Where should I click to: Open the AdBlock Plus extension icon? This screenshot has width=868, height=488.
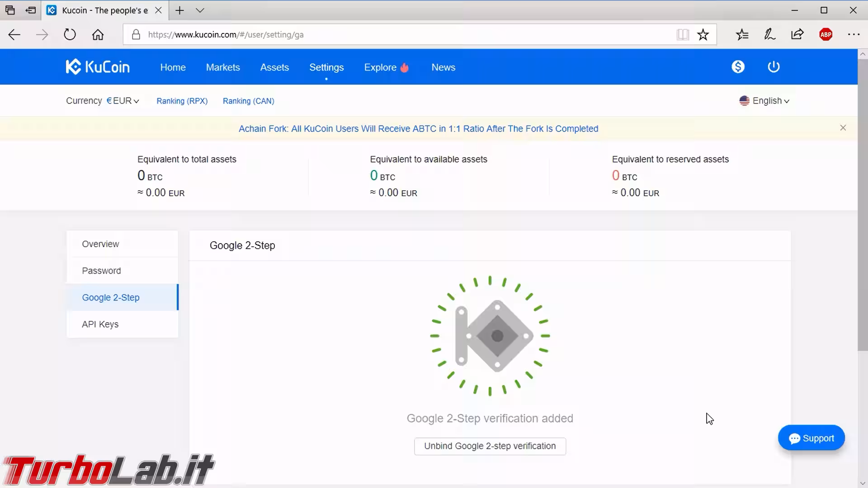[x=826, y=34]
